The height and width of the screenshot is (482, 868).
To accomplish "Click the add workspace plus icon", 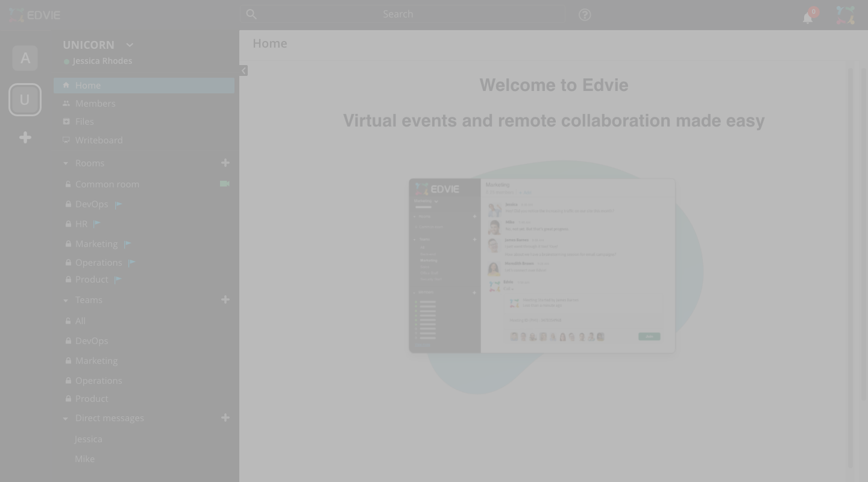I will [x=25, y=137].
